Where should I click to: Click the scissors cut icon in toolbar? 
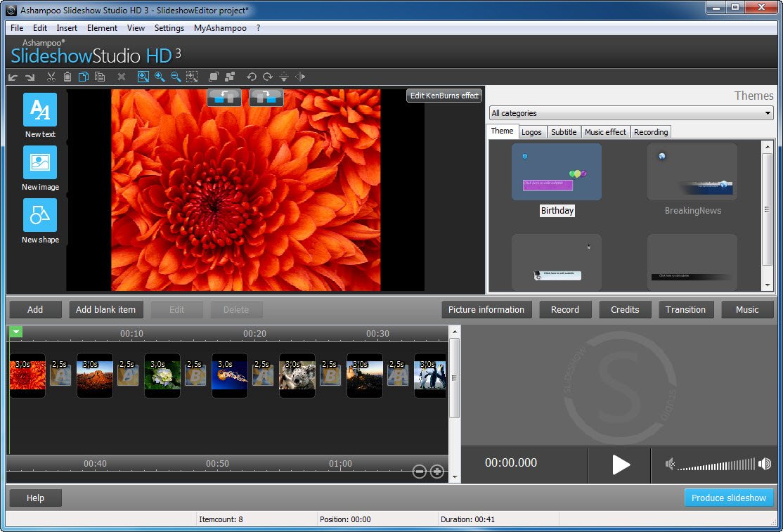(51, 77)
